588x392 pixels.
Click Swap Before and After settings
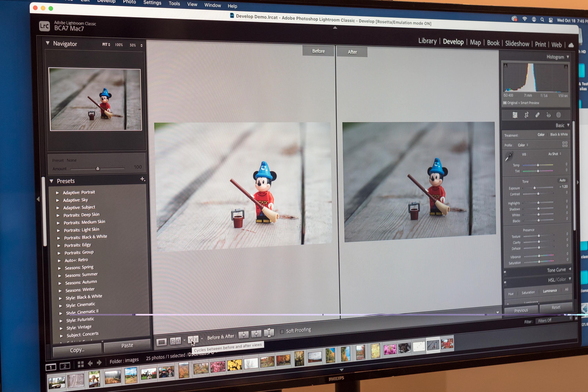pyautogui.click(x=269, y=333)
